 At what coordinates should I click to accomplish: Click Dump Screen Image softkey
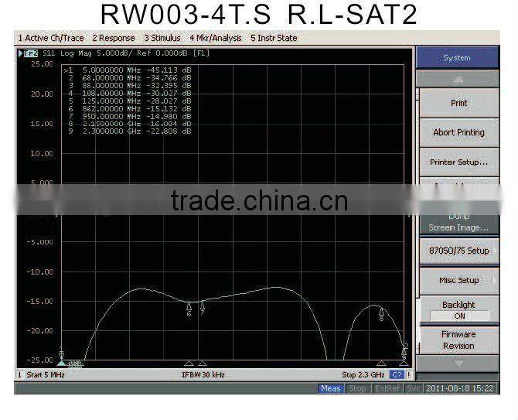[459, 223]
